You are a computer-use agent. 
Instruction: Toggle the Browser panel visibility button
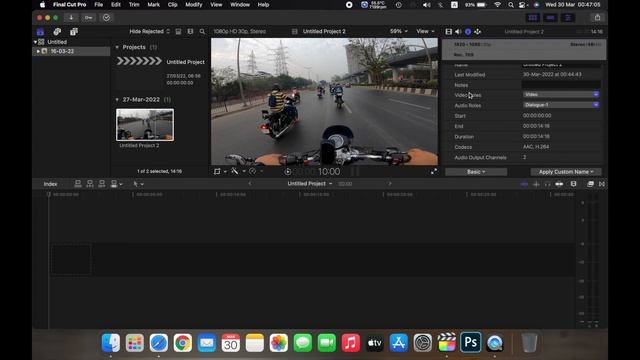(533, 18)
